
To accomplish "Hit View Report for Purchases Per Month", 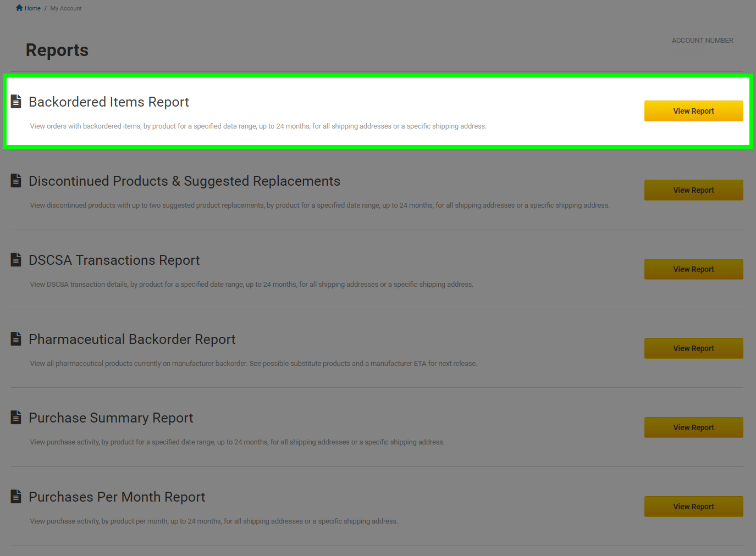I will (x=693, y=507).
